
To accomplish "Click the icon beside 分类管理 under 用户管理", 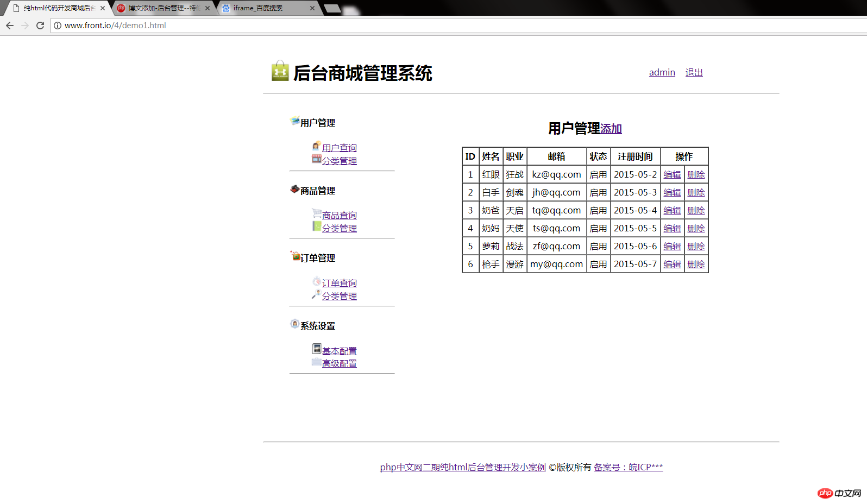I will tap(317, 159).
